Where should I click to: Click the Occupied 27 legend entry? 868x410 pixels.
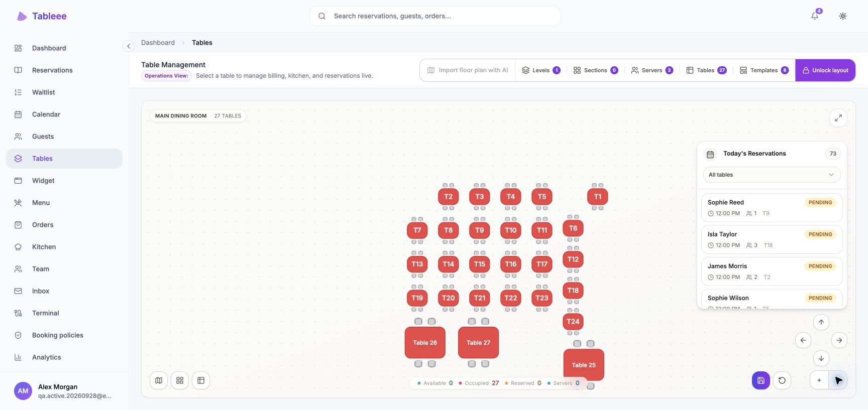[479, 383]
